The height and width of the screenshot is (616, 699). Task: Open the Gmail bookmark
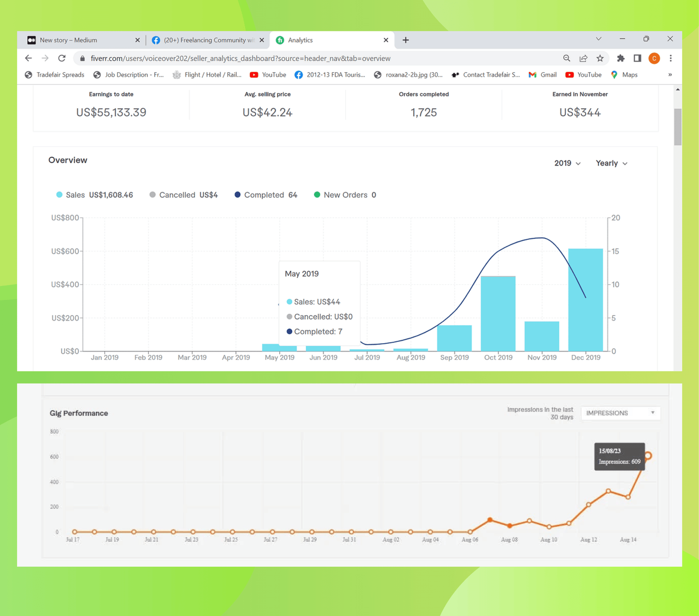tap(543, 75)
